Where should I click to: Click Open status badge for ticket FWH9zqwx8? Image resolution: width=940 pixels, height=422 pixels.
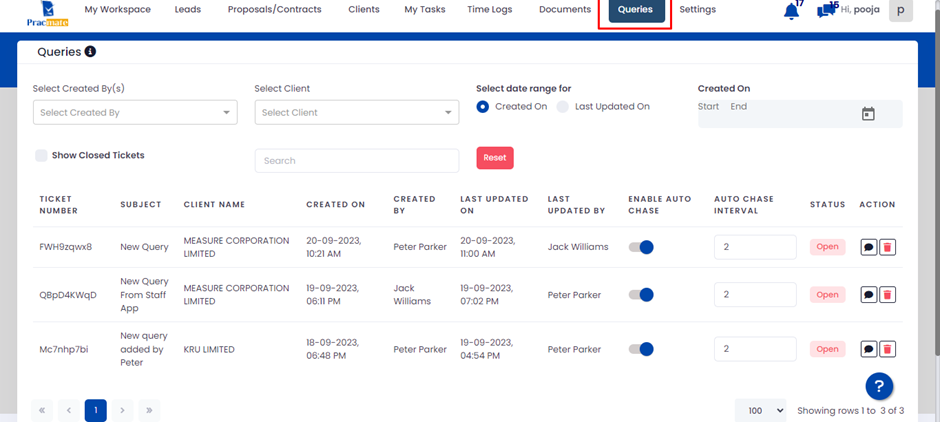point(827,247)
